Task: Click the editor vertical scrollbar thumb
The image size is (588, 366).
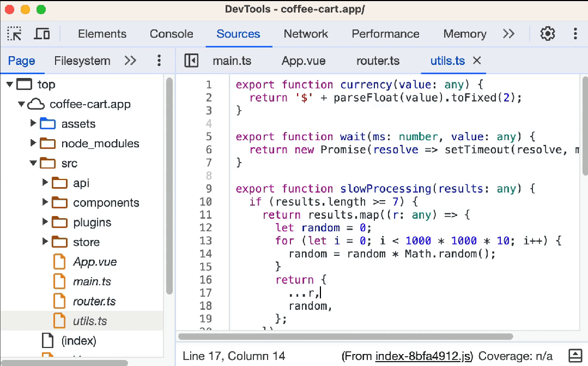Action: [585, 126]
